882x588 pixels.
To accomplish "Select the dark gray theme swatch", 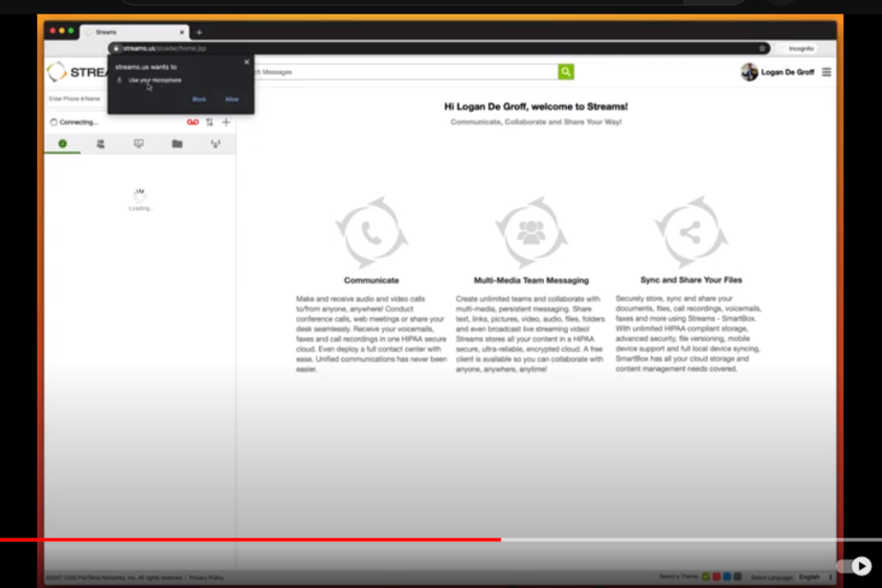I will click(738, 577).
